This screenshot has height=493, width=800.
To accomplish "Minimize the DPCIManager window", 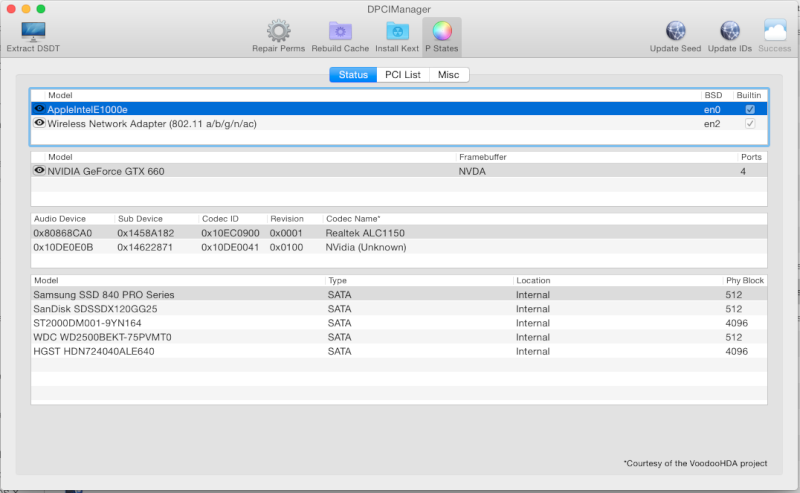I will click(x=26, y=9).
